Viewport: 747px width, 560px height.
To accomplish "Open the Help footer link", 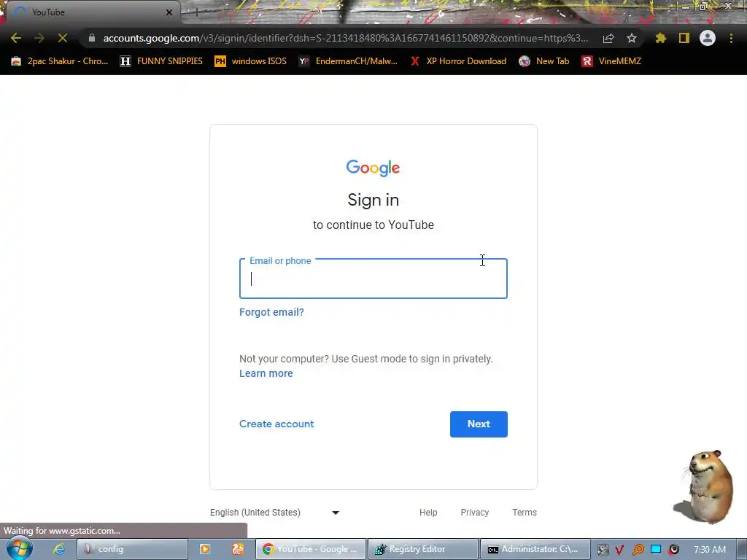I will point(428,513).
